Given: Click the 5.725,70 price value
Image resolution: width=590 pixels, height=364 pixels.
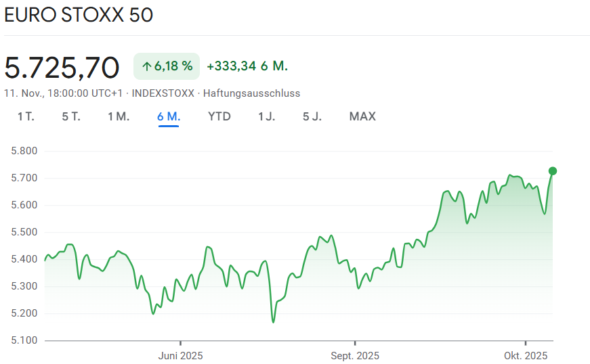Looking at the screenshot, I should (x=62, y=67).
